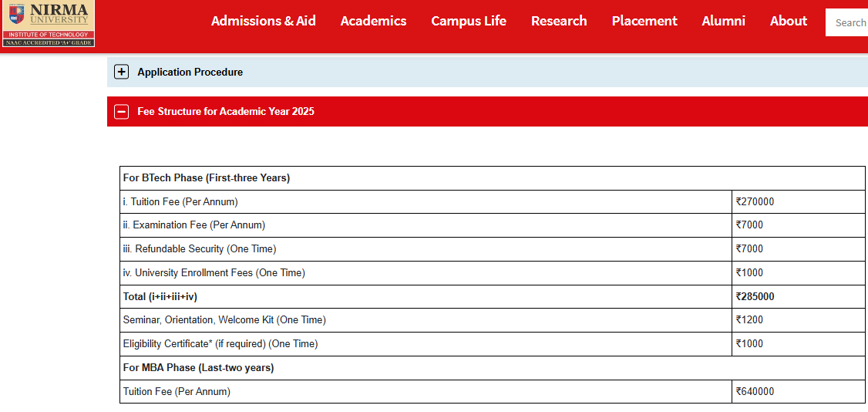868x412 pixels.
Task: Open the Academics menu
Action: (373, 21)
